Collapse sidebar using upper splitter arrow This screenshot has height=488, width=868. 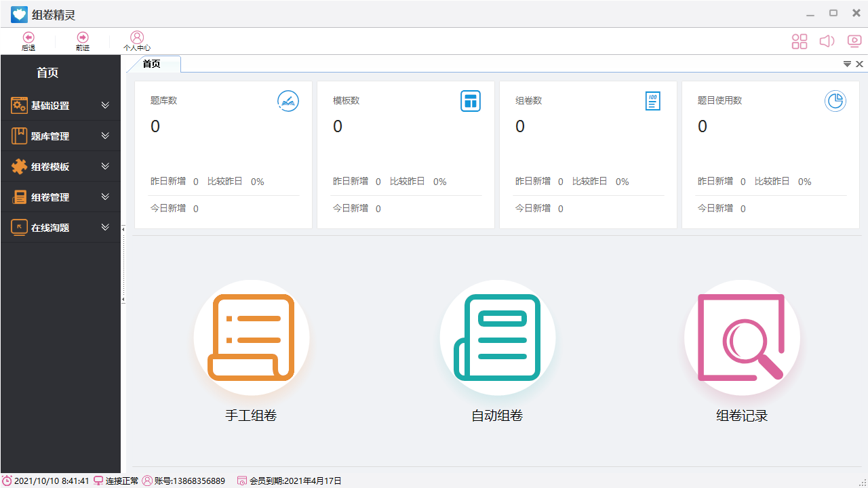[x=123, y=230]
